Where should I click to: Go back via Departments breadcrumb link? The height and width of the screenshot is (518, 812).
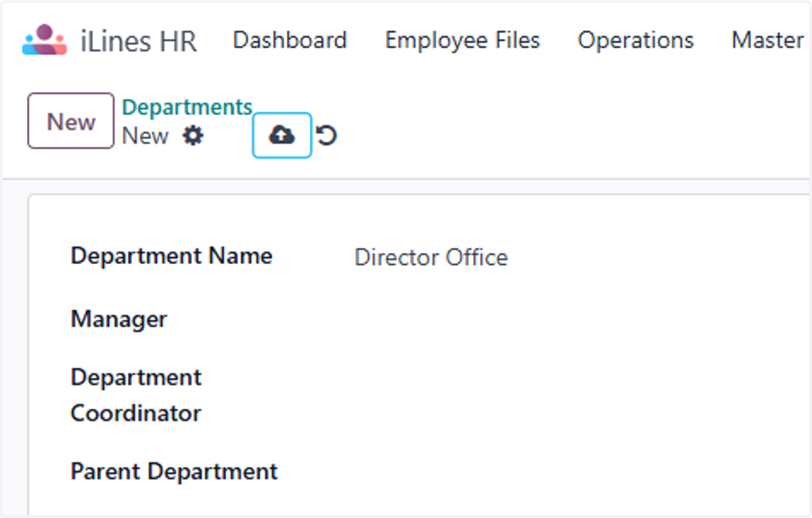[x=187, y=107]
